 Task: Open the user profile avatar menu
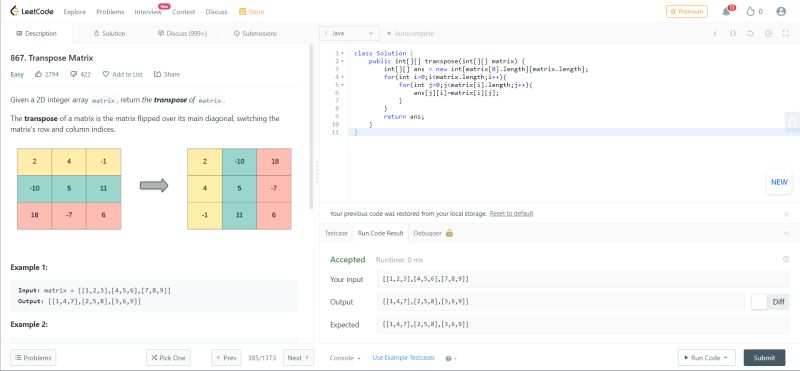point(781,11)
